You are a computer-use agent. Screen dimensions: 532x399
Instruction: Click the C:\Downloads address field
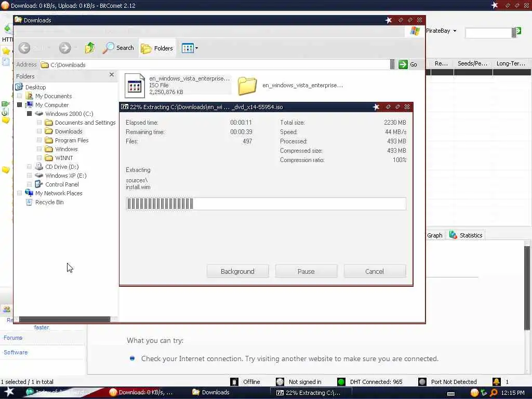216,65
